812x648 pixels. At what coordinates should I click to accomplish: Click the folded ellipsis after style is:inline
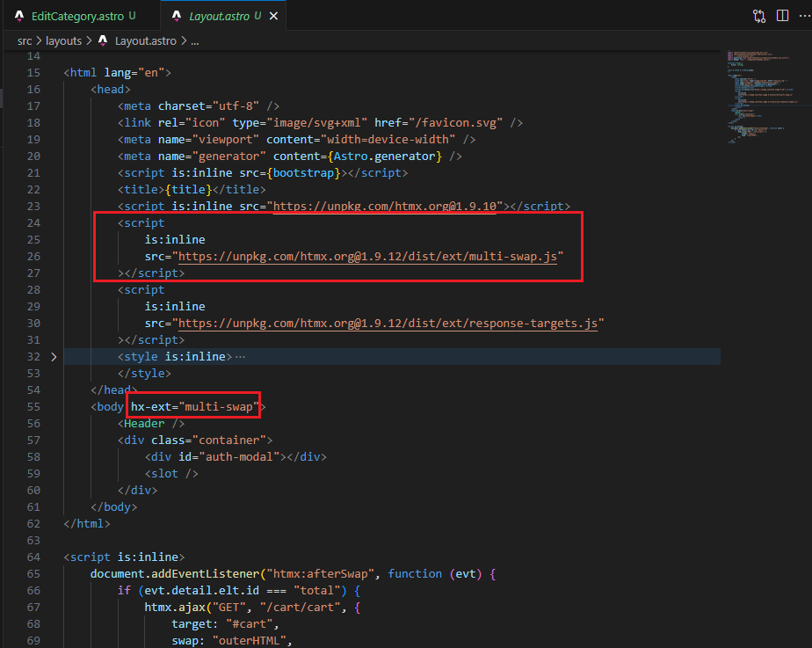click(240, 357)
